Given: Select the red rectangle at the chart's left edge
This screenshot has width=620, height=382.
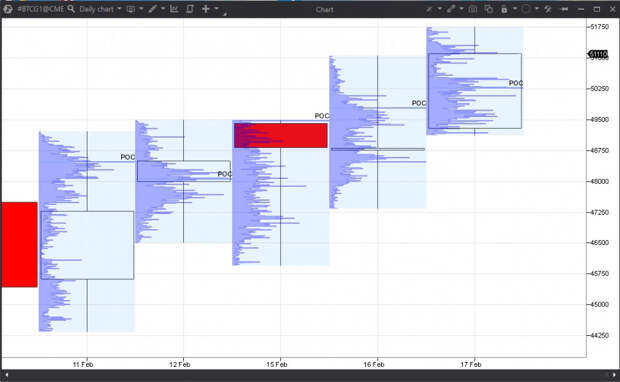Looking at the screenshot, I should pyautogui.click(x=19, y=245).
